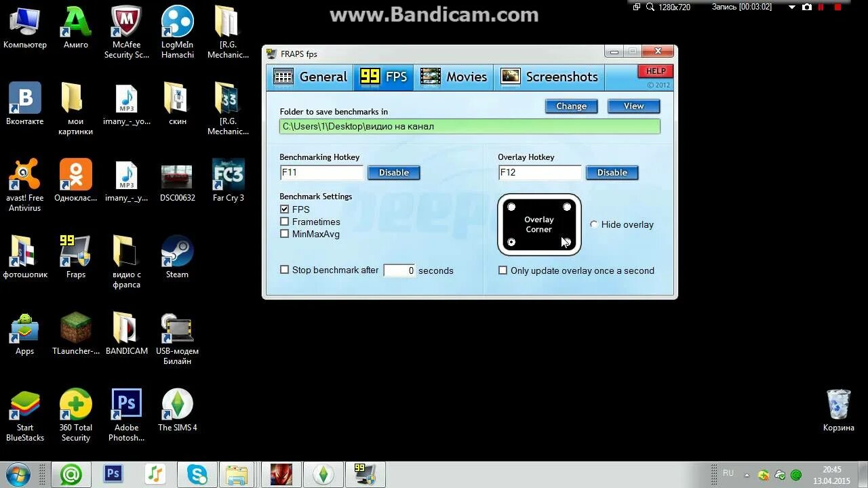Click the red HELP button
The height and width of the screenshot is (488, 868).
pos(655,71)
